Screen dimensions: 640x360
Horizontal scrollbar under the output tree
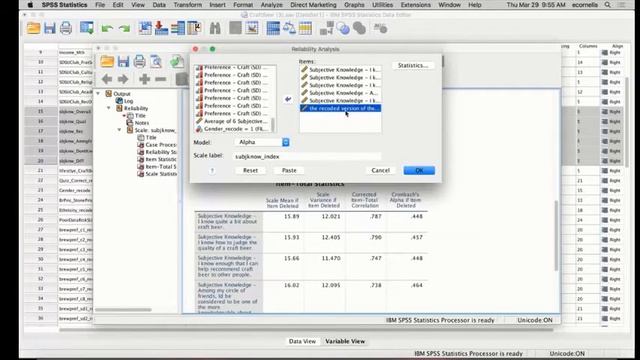123,310
